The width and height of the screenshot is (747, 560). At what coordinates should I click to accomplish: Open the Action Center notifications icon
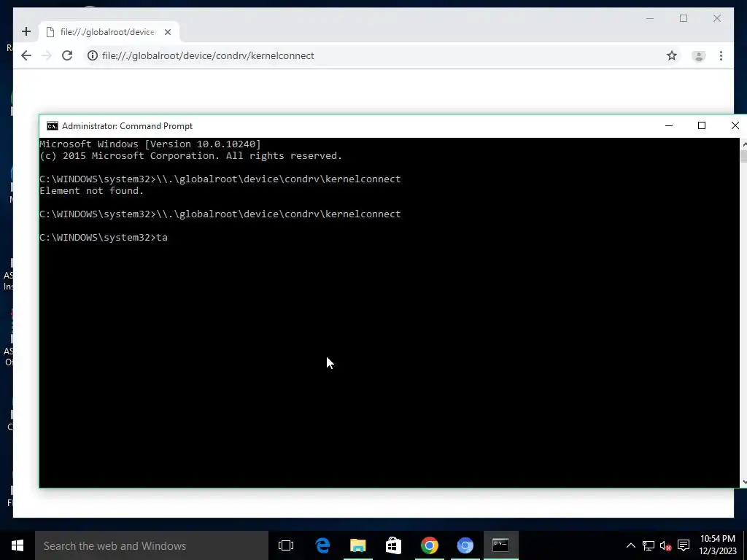pyautogui.click(x=684, y=545)
